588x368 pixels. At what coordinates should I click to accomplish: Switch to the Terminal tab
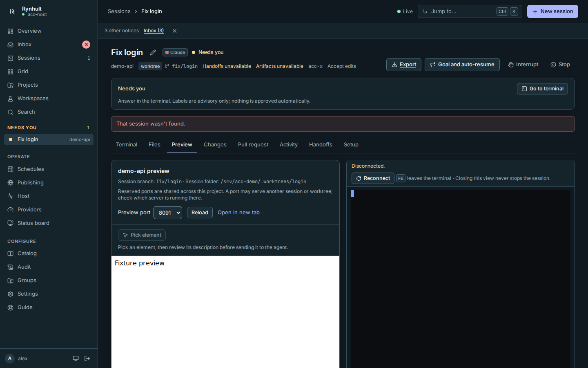pyautogui.click(x=127, y=145)
